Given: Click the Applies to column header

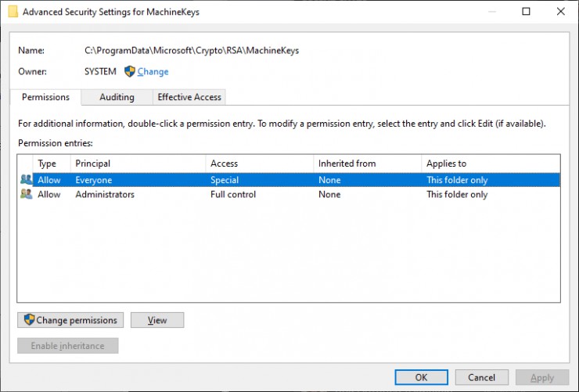Looking at the screenshot, I should tap(491, 164).
